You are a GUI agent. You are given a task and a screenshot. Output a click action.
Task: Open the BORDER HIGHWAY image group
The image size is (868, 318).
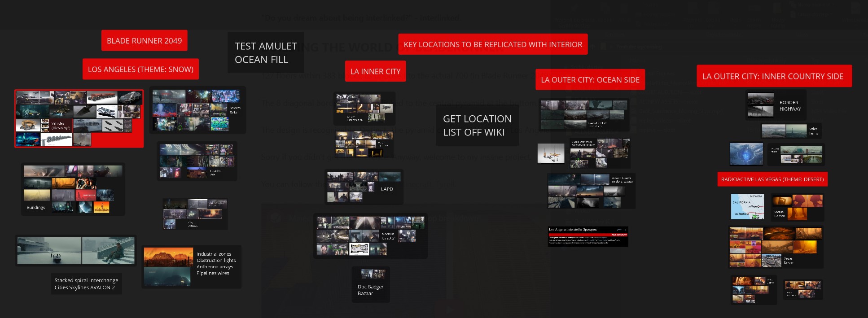[776, 105]
